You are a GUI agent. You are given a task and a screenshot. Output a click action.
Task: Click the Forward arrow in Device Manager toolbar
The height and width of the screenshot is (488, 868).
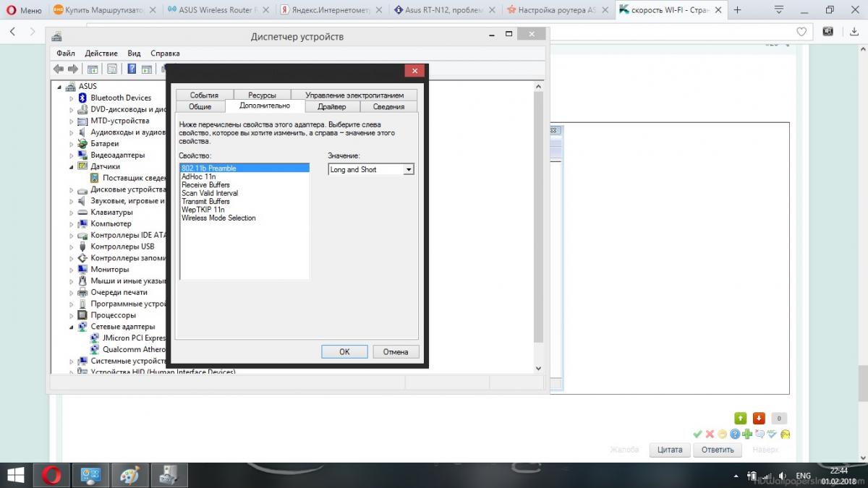point(72,69)
